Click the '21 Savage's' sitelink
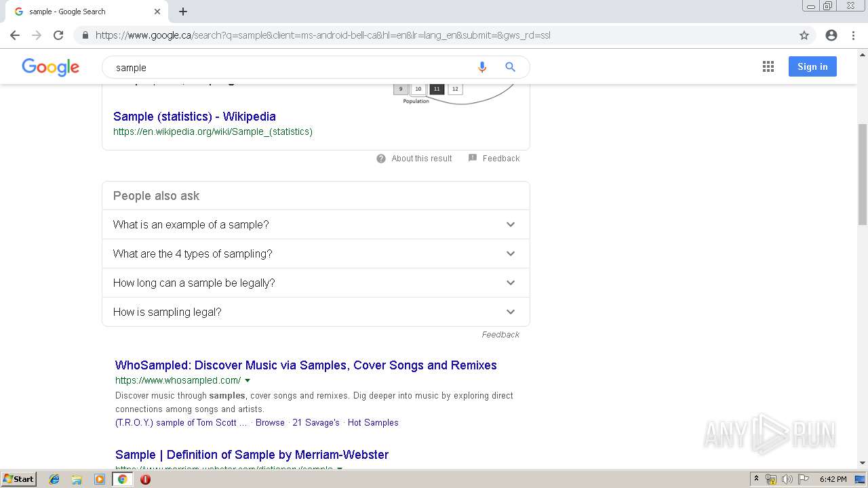Image resolution: width=868 pixels, height=488 pixels. point(316,422)
